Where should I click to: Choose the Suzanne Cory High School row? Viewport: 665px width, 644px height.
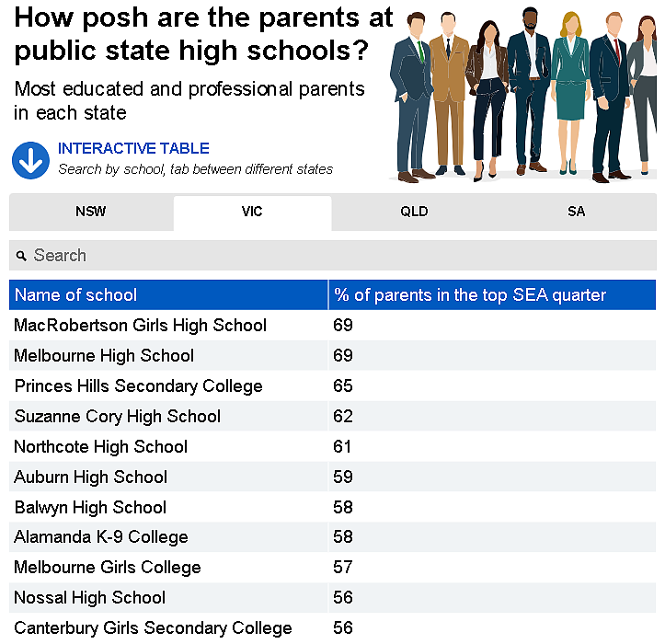333,416
